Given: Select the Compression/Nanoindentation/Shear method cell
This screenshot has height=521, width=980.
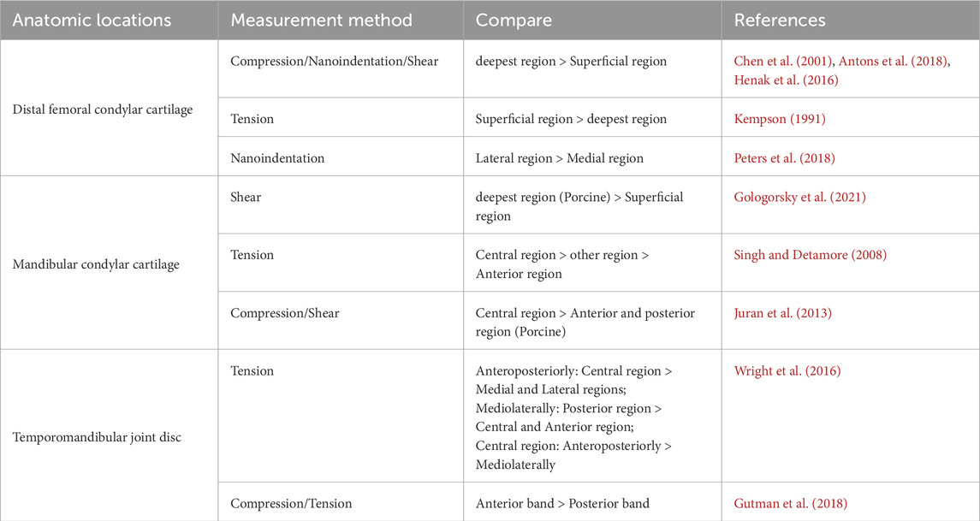Looking at the screenshot, I should pyautogui.click(x=334, y=62).
